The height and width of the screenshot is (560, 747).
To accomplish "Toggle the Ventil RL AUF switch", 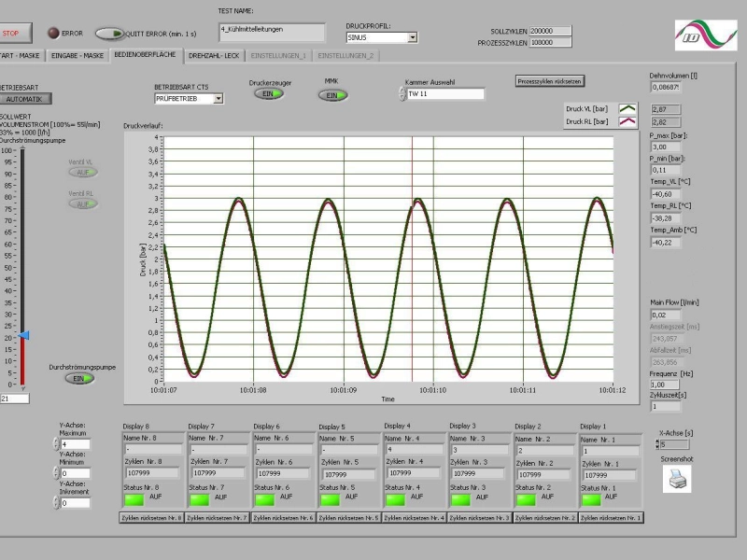I will pyautogui.click(x=83, y=203).
